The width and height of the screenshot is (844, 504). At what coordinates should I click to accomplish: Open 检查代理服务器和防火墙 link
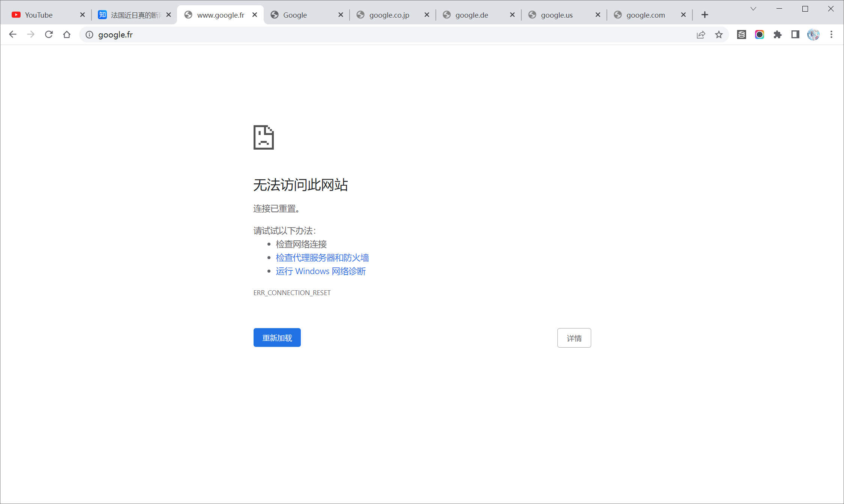tap(323, 258)
